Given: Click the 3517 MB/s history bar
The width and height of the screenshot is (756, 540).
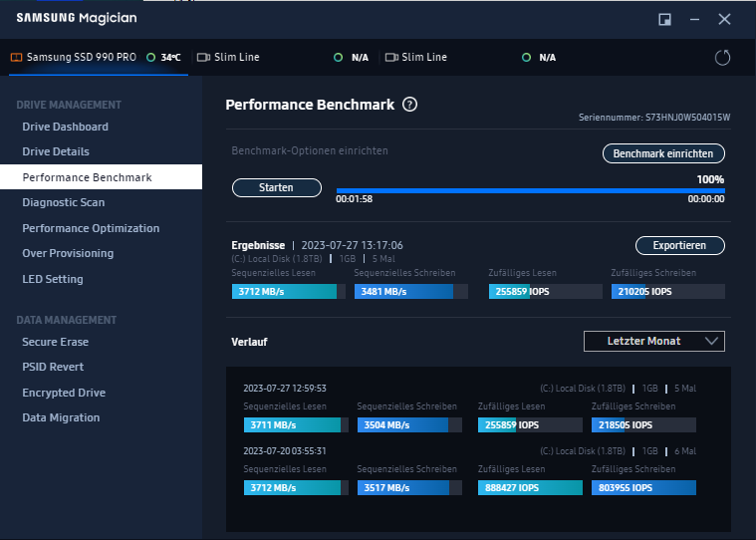Looking at the screenshot, I should click(409, 487).
